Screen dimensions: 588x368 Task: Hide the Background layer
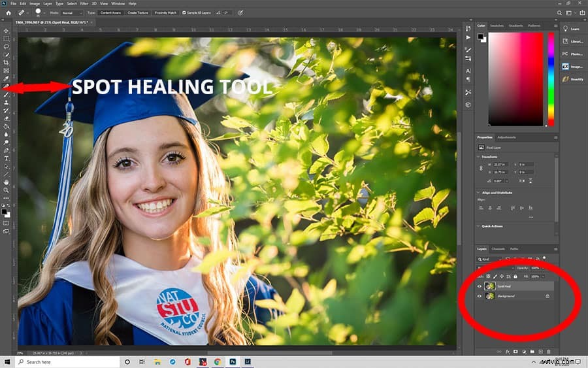point(480,296)
